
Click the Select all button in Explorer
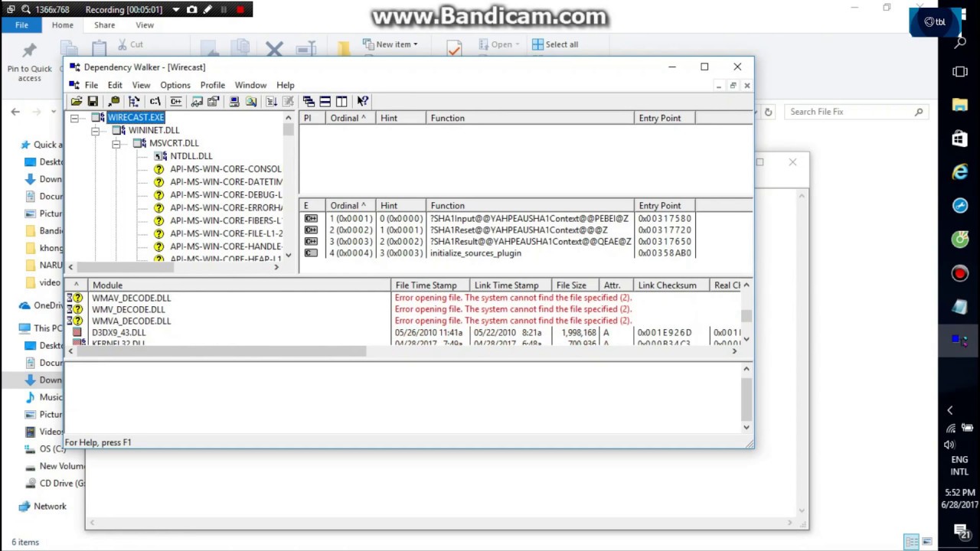(x=555, y=44)
